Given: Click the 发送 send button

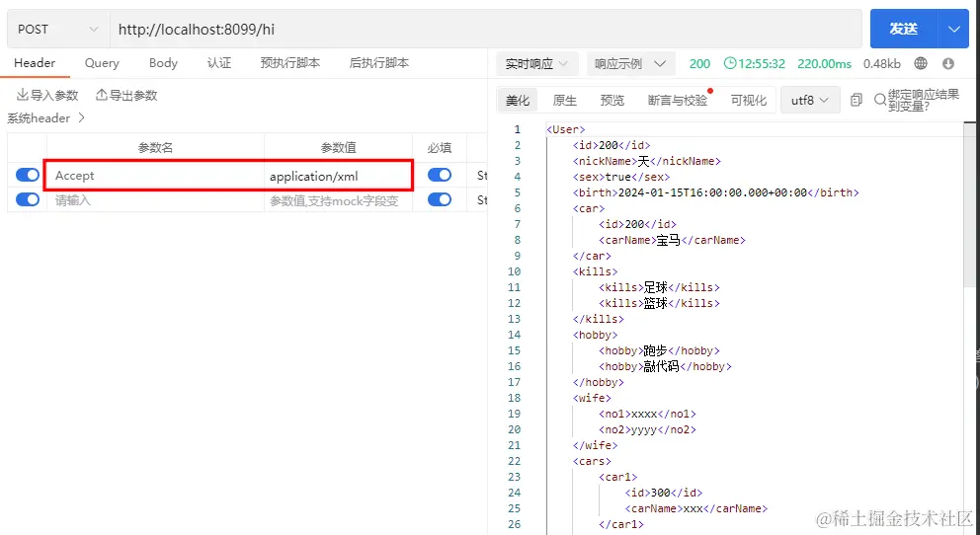Looking at the screenshot, I should [x=904, y=29].
